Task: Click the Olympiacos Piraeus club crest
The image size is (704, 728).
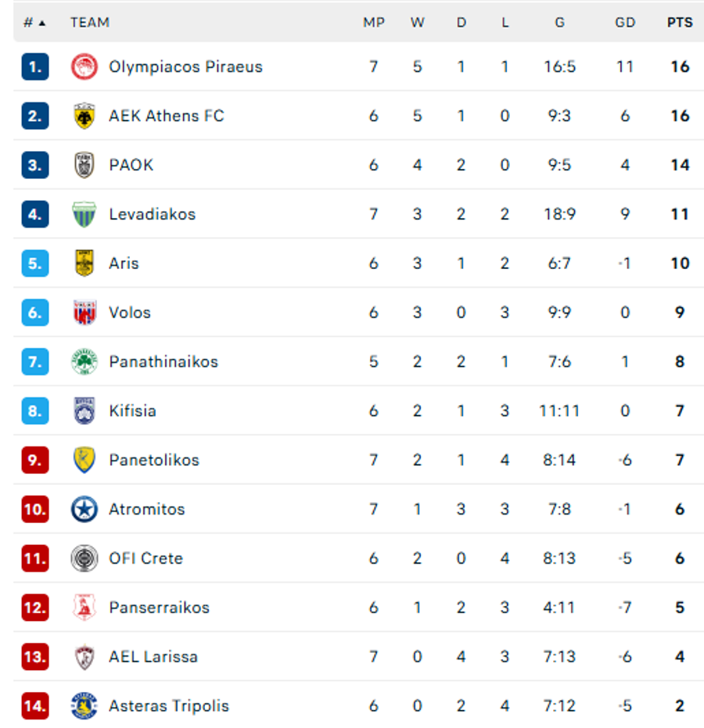Action: coord(84,67)
